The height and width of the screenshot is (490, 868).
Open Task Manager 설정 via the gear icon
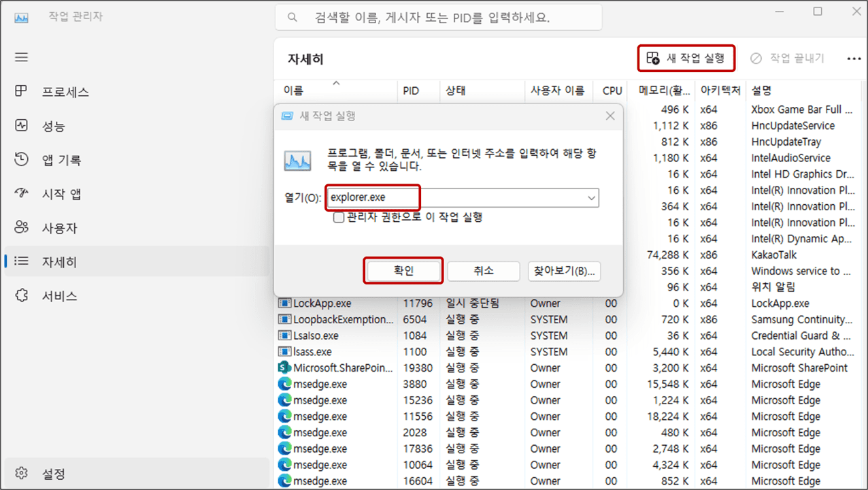21,473
